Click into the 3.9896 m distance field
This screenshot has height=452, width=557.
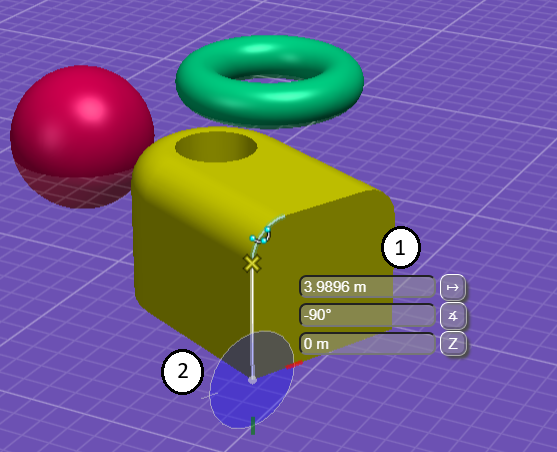pyautogui.click(x=367, y=287)
